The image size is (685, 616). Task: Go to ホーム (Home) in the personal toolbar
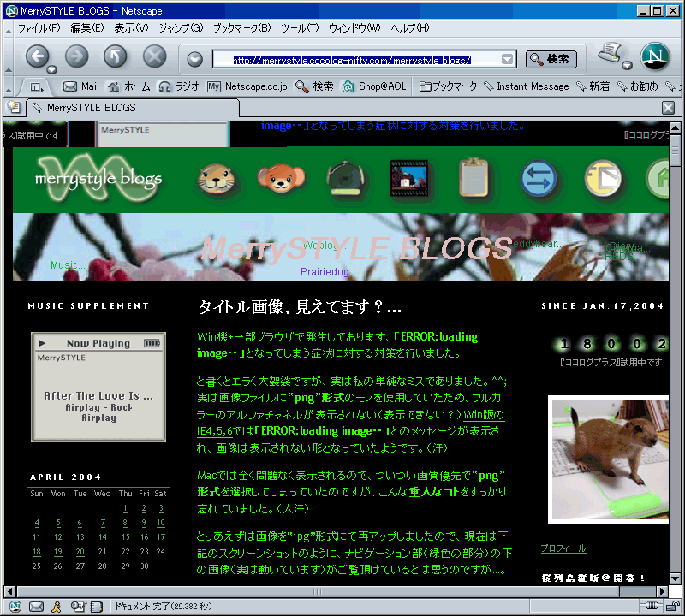(x=129, y=86)
